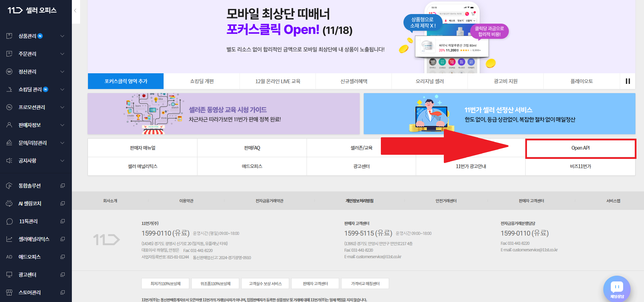
Task: Open the 신규셀러혜택 tab
Action: point(354,81)
